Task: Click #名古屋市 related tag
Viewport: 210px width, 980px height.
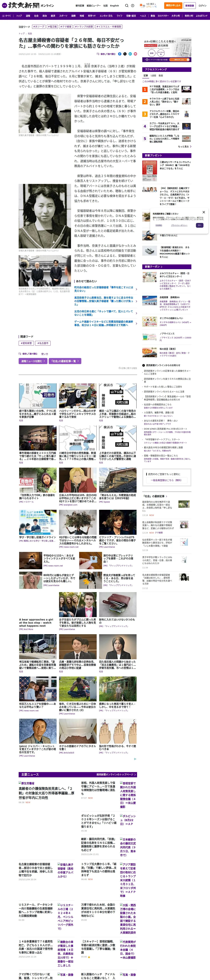Action: click(x=43, y=343)
